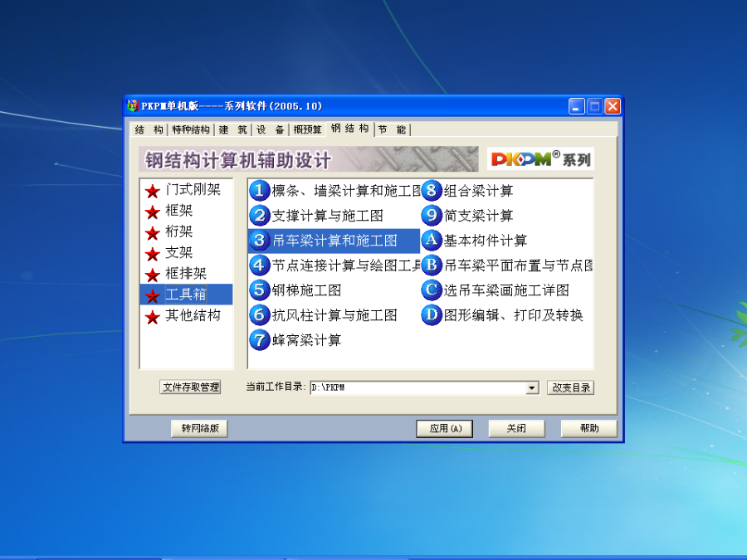Choose 组合梁计算 text

[x=478, y=191]
